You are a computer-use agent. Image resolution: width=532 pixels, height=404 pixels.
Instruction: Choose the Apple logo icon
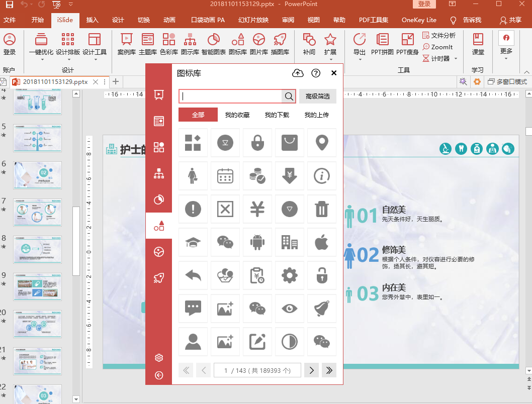[x=321, y=243]
